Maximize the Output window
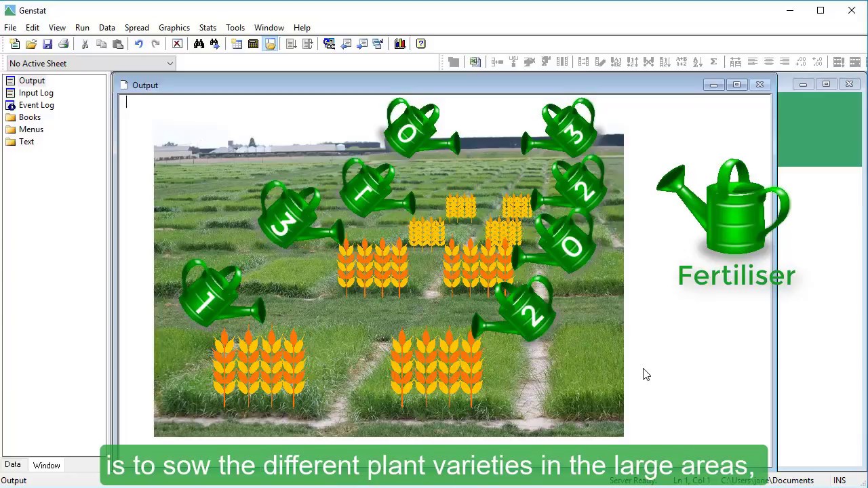Viewport: 868px width, 488px height. tap(736, 85)
